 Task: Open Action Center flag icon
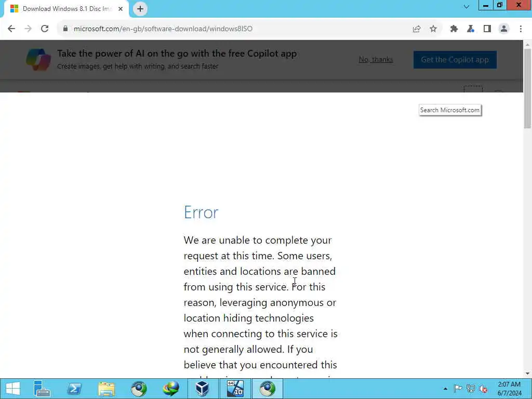coord(458,389)
